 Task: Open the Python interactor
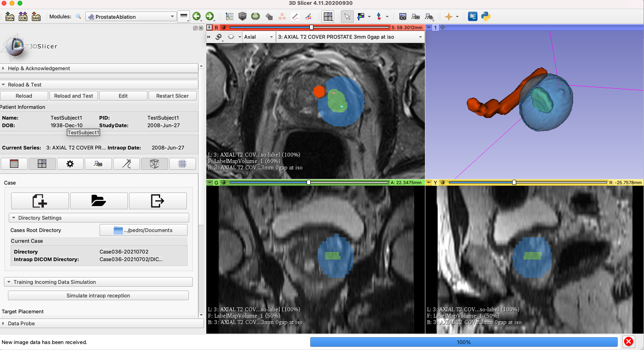[485, 16]
